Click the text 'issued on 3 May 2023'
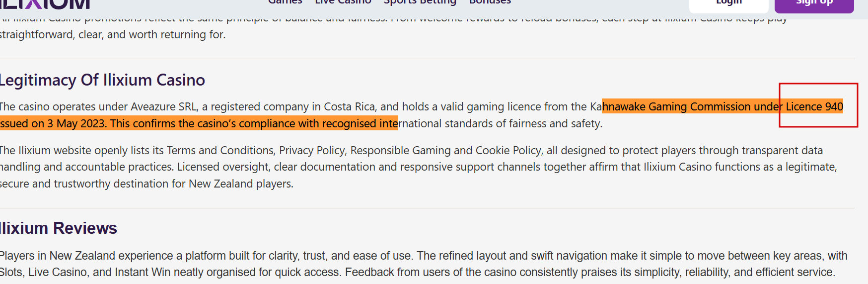Screen dimensions: 868x284 click(x=53, y=124)
